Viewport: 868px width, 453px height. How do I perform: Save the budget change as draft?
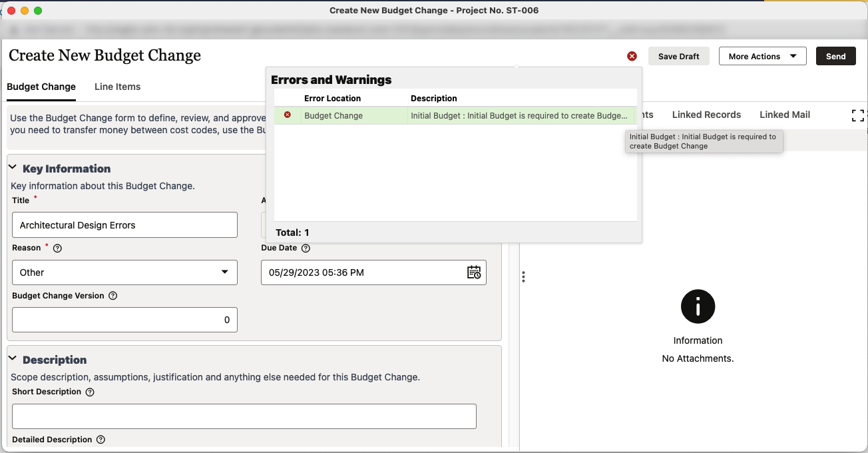point(678,56)
